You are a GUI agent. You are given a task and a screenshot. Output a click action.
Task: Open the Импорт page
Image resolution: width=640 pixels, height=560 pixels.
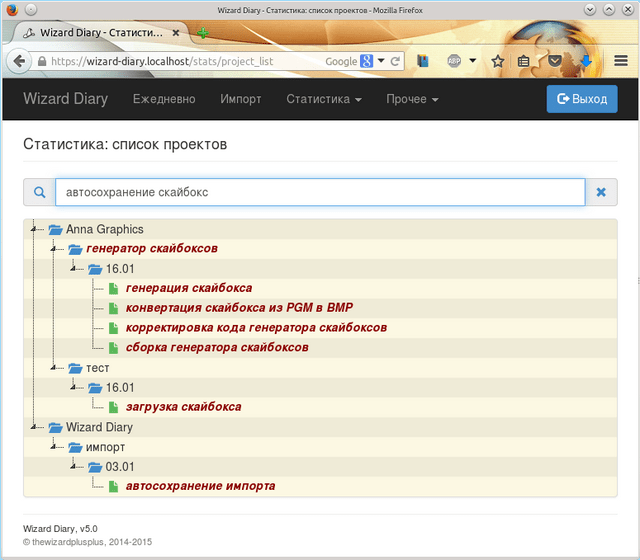click(241, 99)
